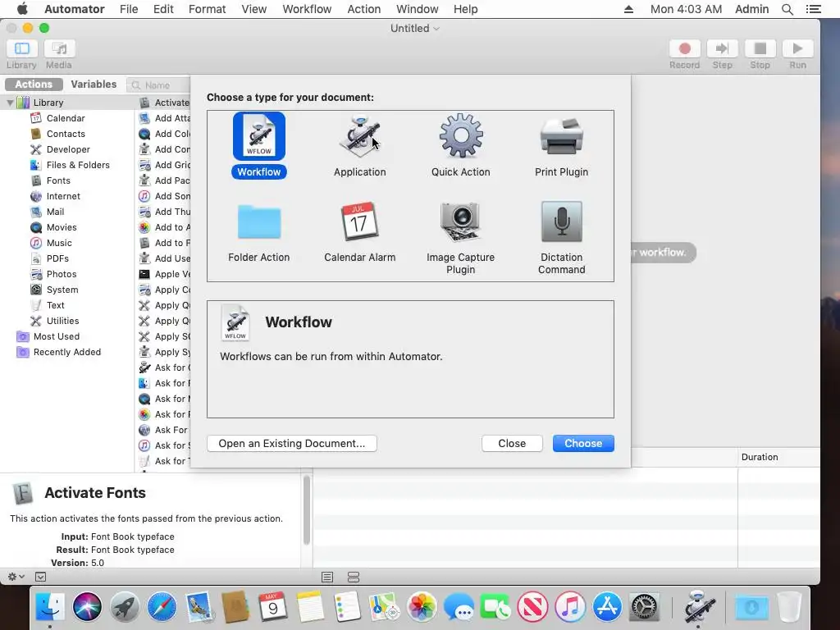Open System Preferences from the Dock
840x630 pixels.
645,607
